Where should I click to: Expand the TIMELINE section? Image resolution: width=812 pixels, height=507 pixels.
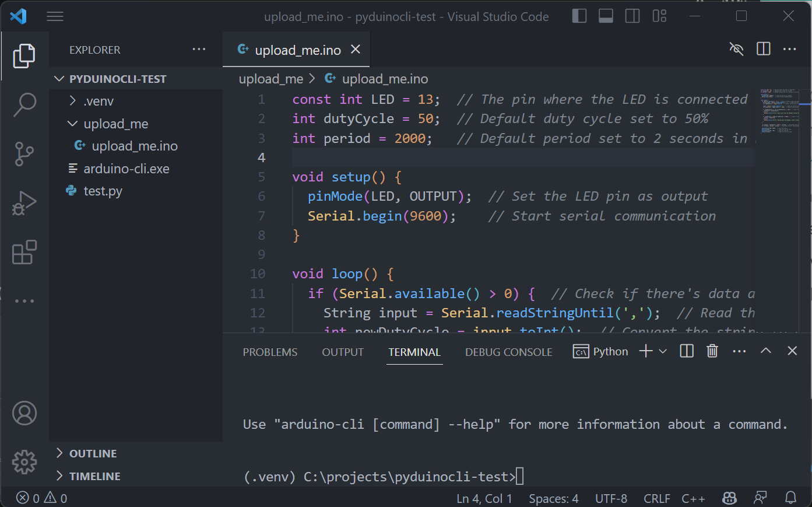136,476
